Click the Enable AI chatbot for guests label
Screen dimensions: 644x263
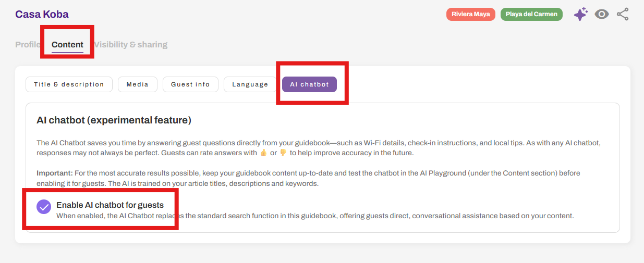(x=110, y=205)
